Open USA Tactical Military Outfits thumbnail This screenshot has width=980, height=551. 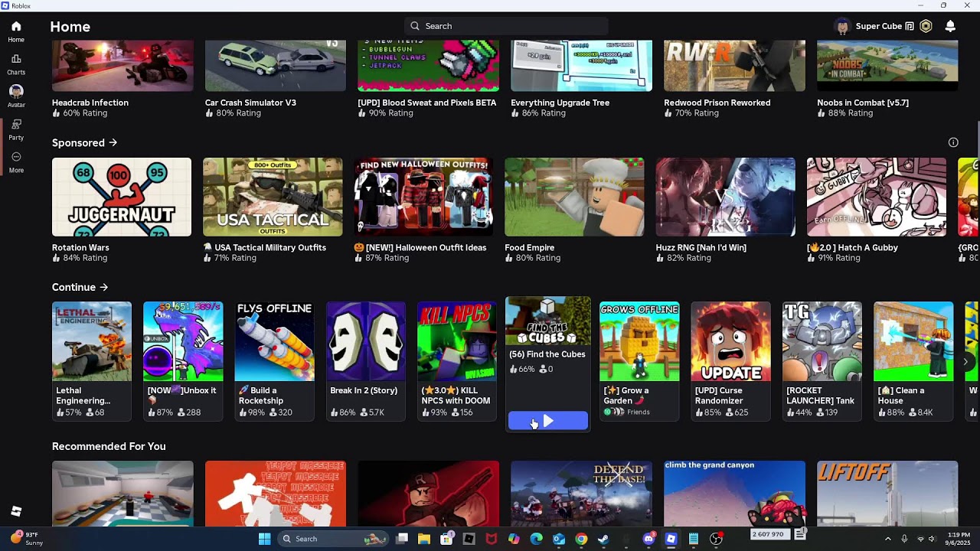pos(273,197)
